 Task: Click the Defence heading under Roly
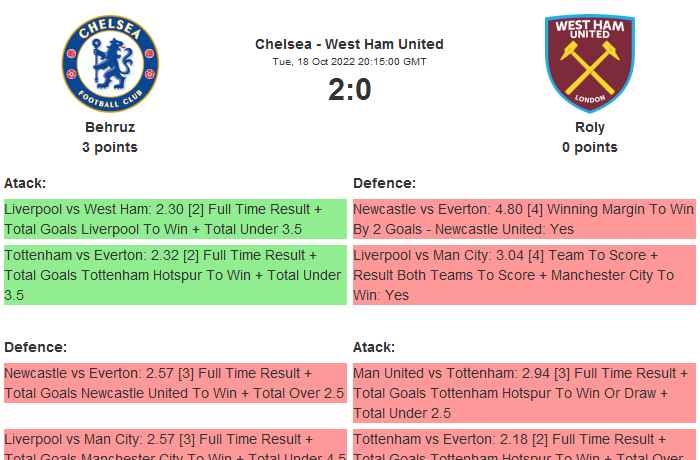coord(384,183)
